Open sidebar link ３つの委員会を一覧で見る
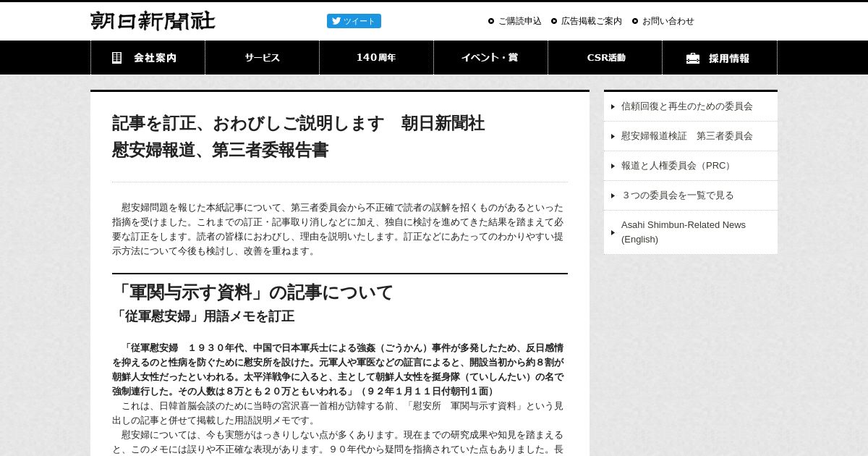This screenshot has height=456, width=868. pos(691,195)
